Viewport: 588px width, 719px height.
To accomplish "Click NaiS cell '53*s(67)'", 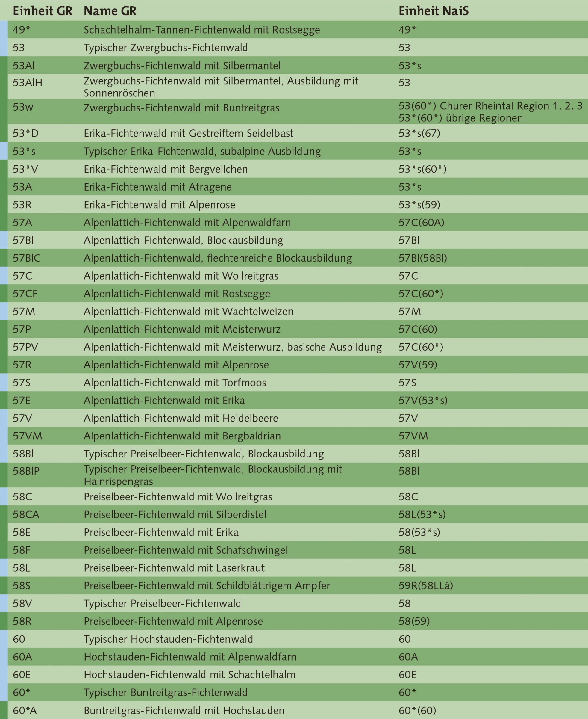I will coord(419,133).
